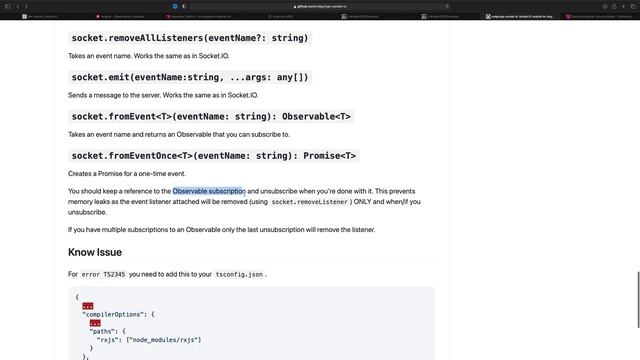The image size is (640, 360).
Task: Click the inline code error TS2345
Action: pyautogui.click(x=103, y=274)
